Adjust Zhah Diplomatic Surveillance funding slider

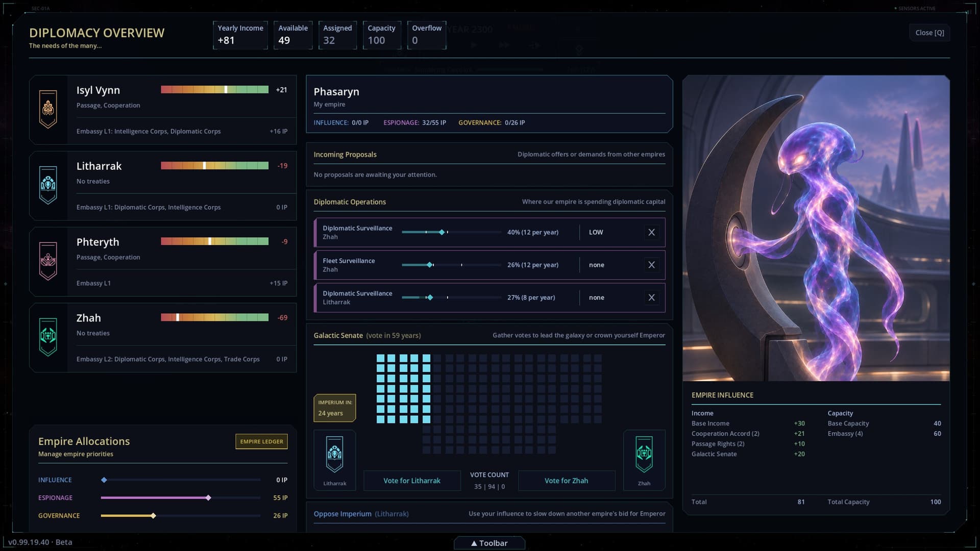pos(451,232)
